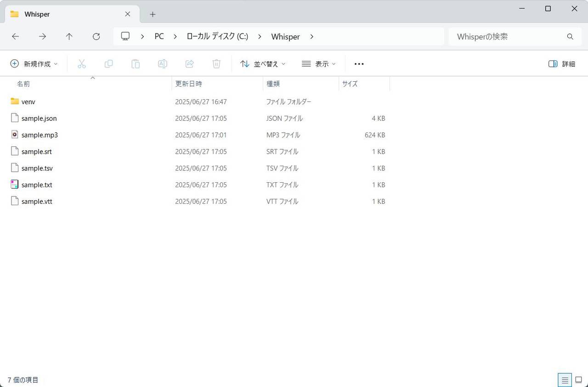The image size is (588, 387).
Task: Click the sample.tsv file icon
Action: pyautogui.click(x=15, y=168)
